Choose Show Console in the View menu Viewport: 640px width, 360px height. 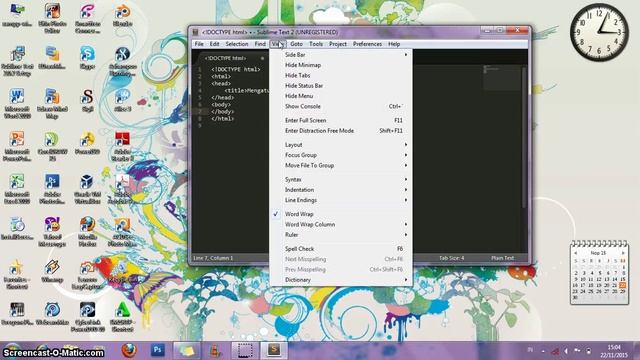pyautogui.click(x=340, y=106)
